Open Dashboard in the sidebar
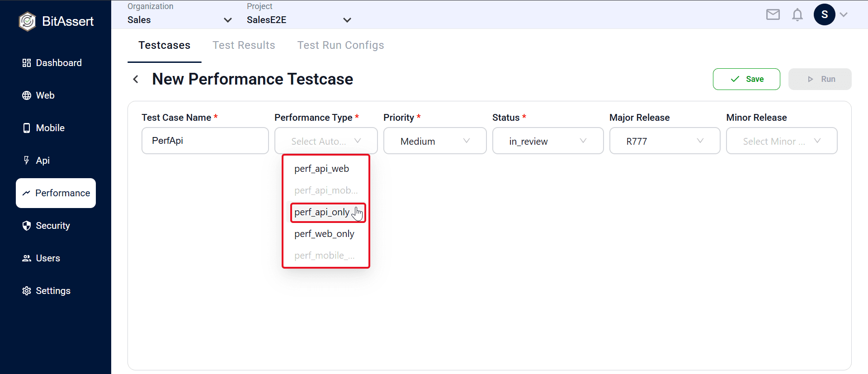 56,63
